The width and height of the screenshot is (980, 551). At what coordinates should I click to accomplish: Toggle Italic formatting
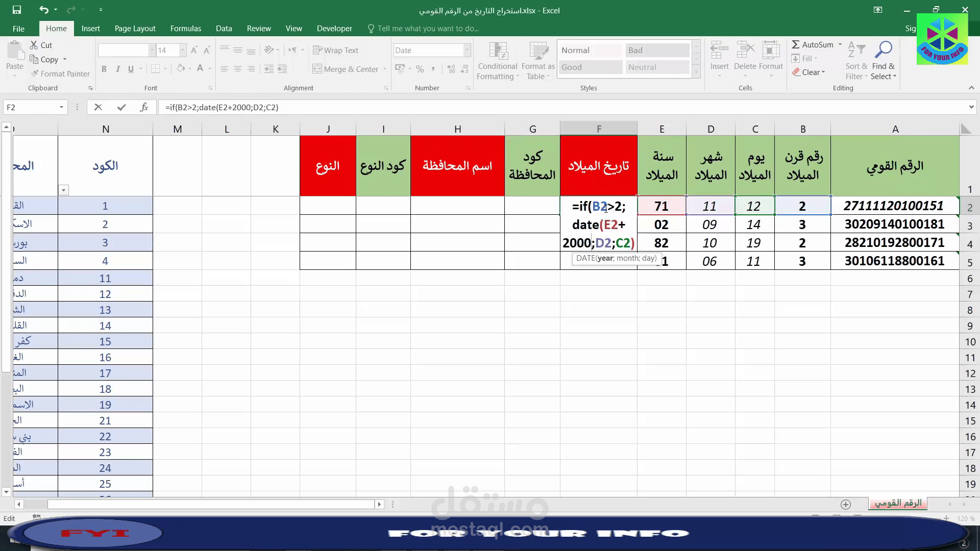[x=118, y=69]
